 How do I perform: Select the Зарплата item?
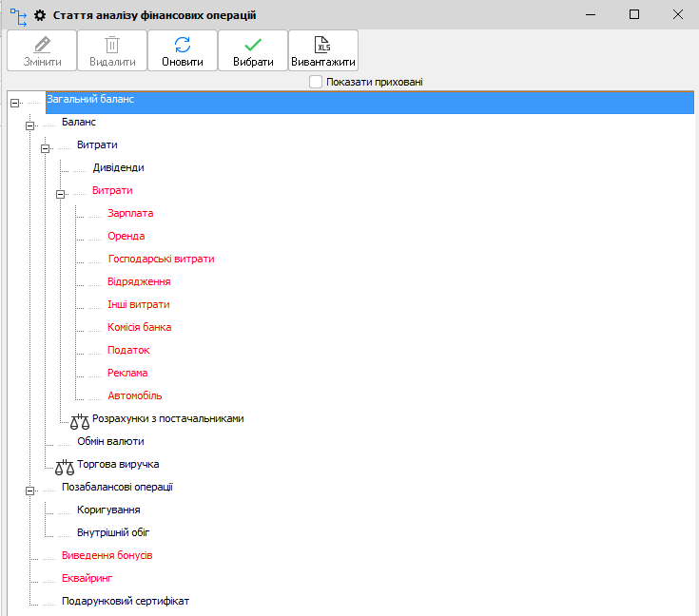(130, 213)
